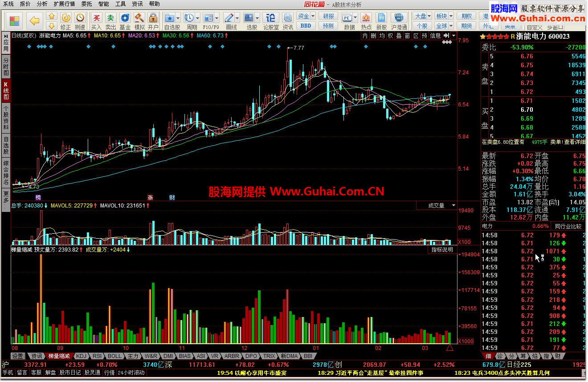Toggle the 删 chart option
588x382 pixels.
[374, 36]
